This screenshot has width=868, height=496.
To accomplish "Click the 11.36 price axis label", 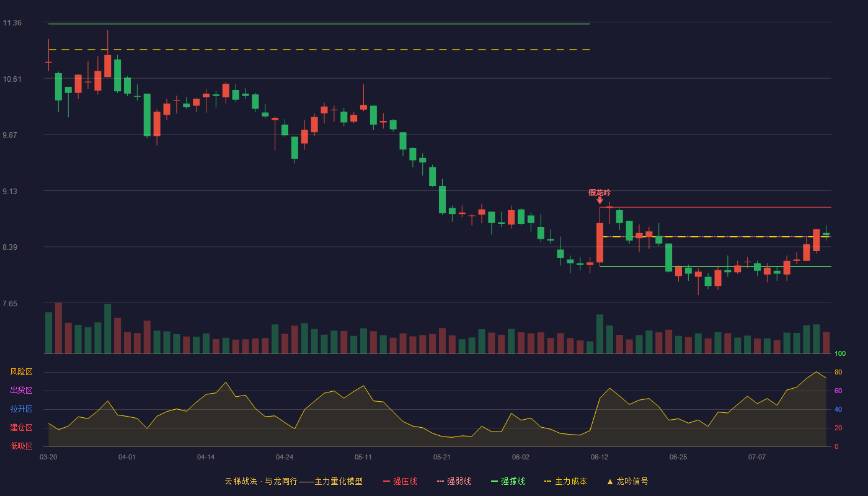I will [12, 23].
